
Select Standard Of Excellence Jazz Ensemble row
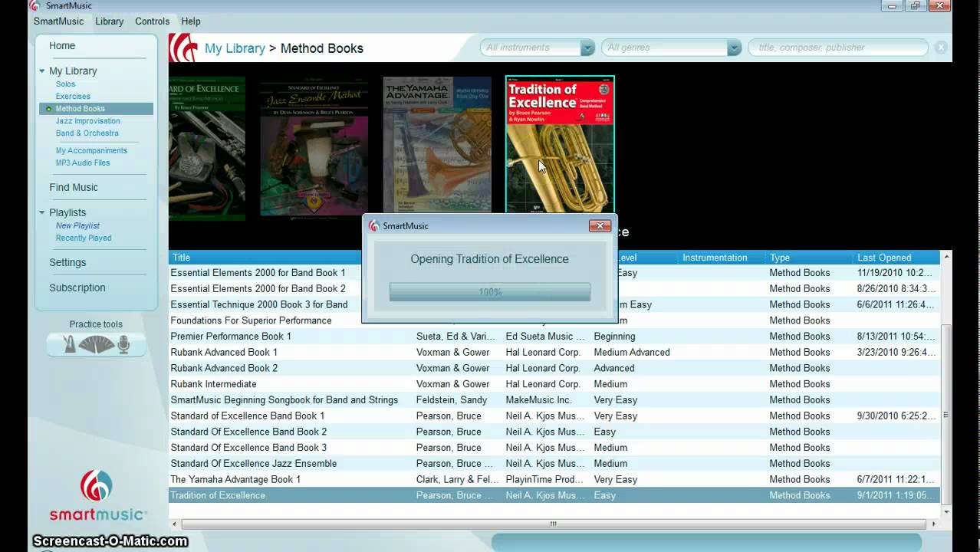pos(554,464)
